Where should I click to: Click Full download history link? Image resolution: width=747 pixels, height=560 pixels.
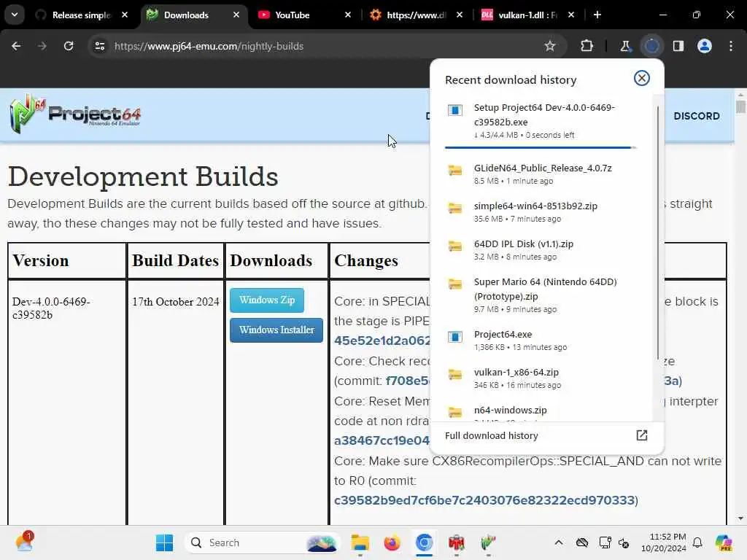click(491, 435)
